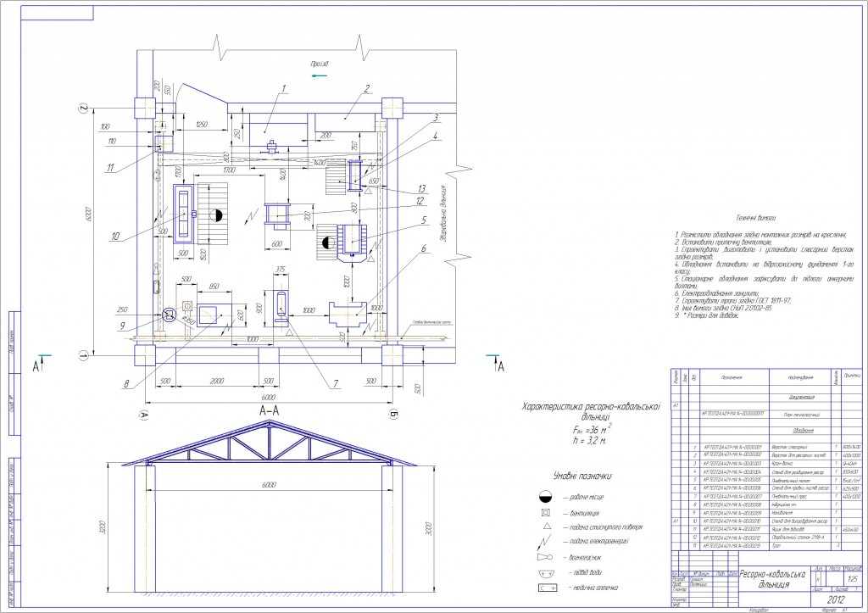Click the water supply symbol in legend
Viewport: 868px width, 613px height.
click(547, 573)
